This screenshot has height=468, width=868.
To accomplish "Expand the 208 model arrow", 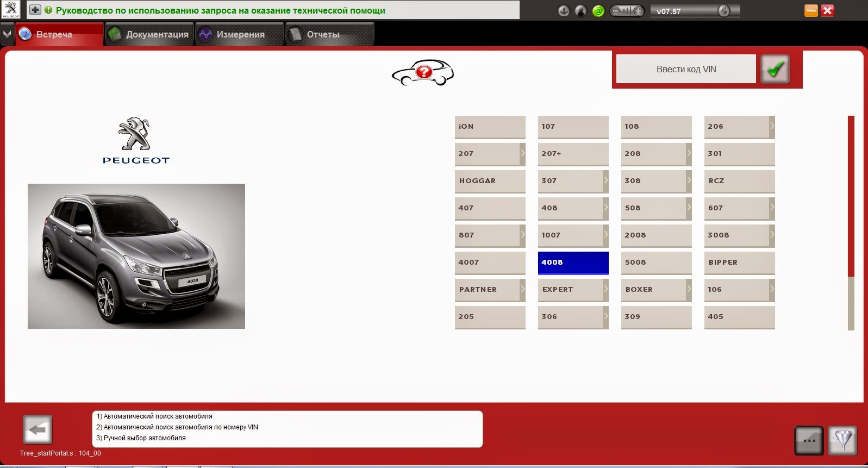I will tap(689, 153).
